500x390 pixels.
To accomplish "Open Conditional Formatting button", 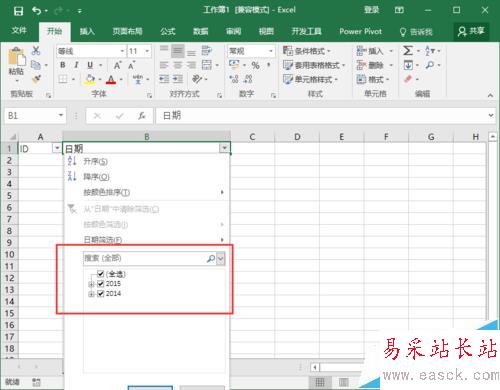I will [x=307, y=51].
